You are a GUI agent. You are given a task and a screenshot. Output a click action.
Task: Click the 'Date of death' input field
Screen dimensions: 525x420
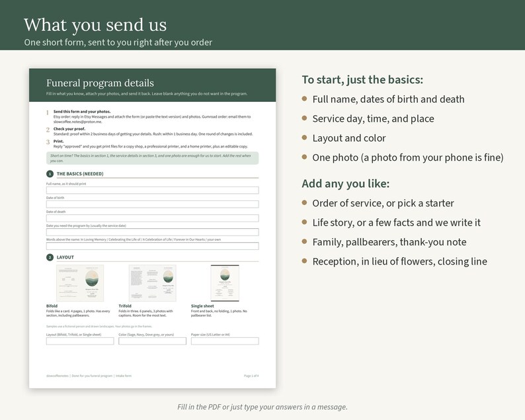152,218
